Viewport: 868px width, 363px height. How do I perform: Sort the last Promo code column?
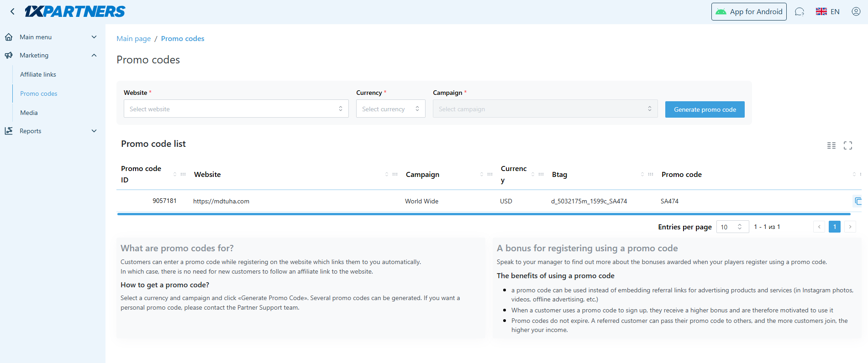pyautogui.click(x=854, y=174)
